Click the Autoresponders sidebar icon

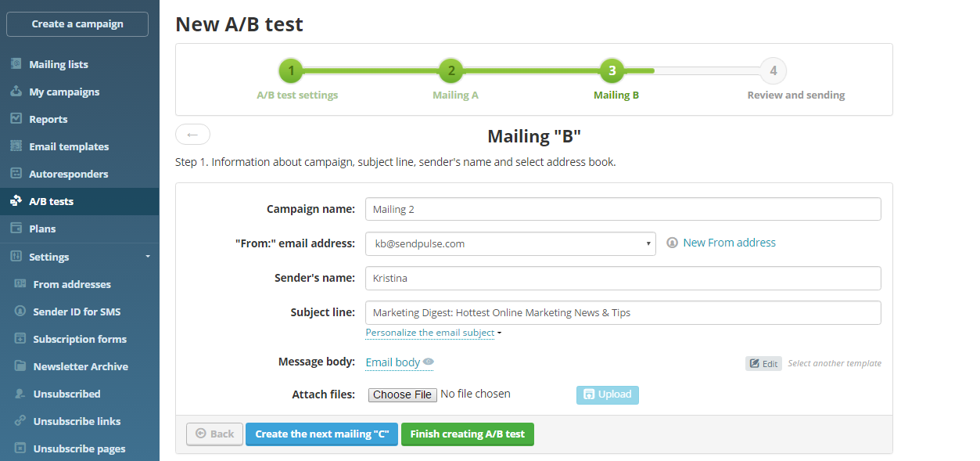[x=16, y=174]
